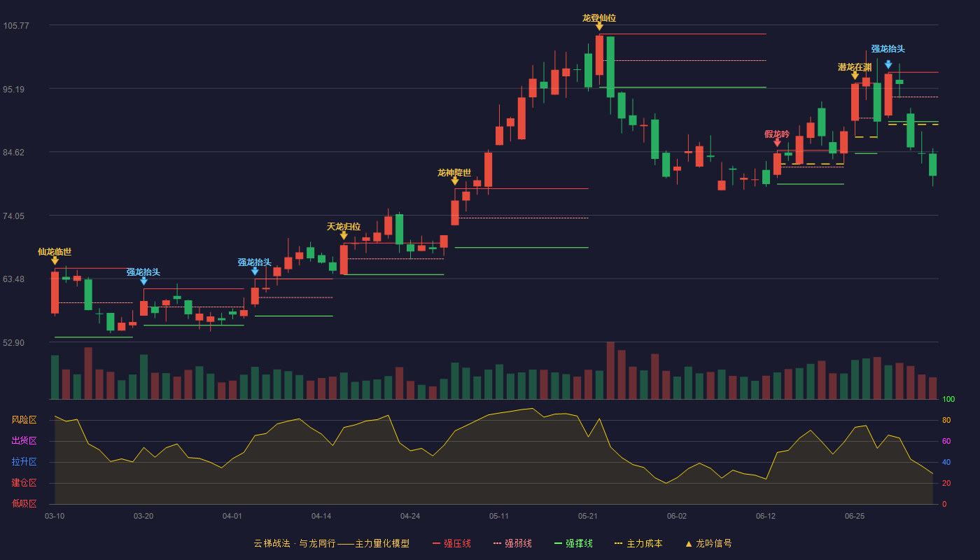The width and height of the screenshot is (980, 560).
Task: Click the red 0 indicator axis value
Action: point(944,505)
